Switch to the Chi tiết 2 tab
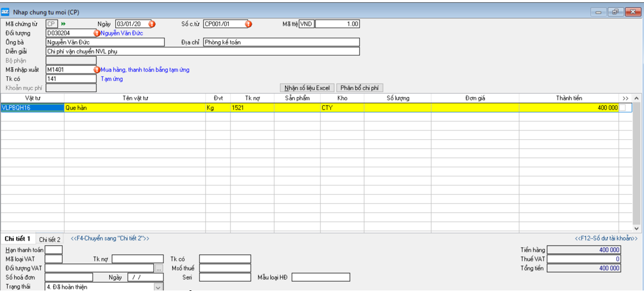This screenshot has width=644, height=291. 50,239
